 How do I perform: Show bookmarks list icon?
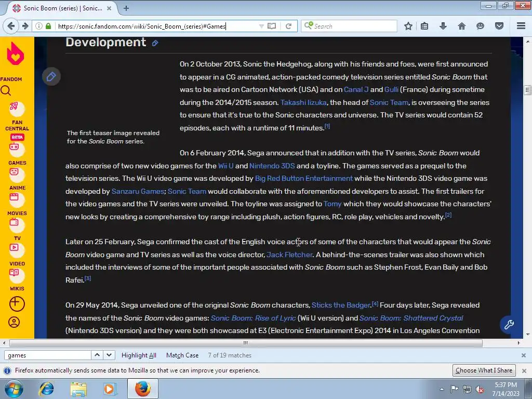pos(424,26)
